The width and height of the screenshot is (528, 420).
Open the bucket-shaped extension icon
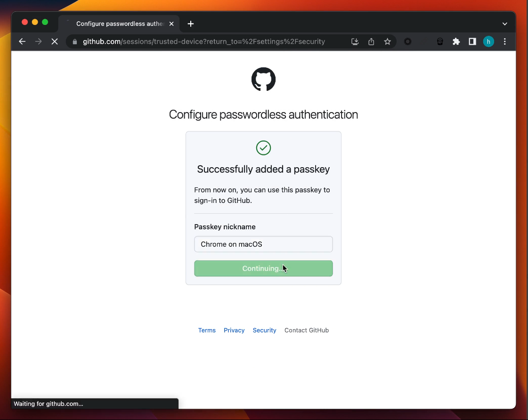(440, 41)
